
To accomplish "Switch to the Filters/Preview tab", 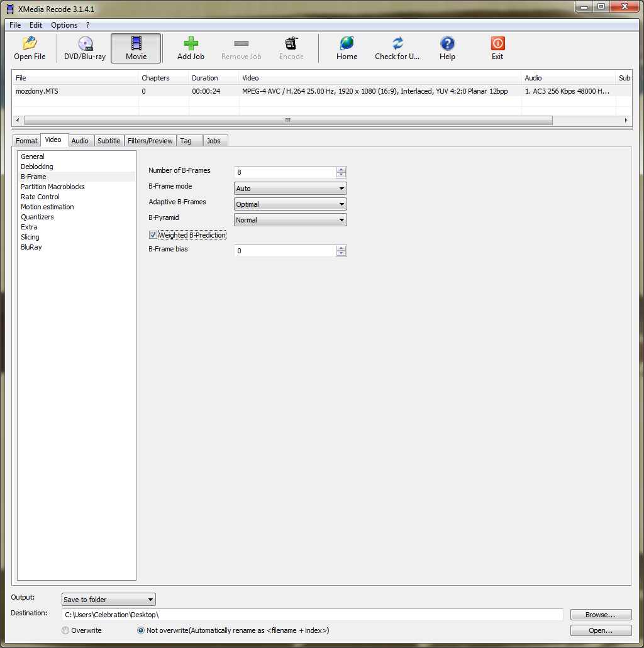I will point(150,141).
